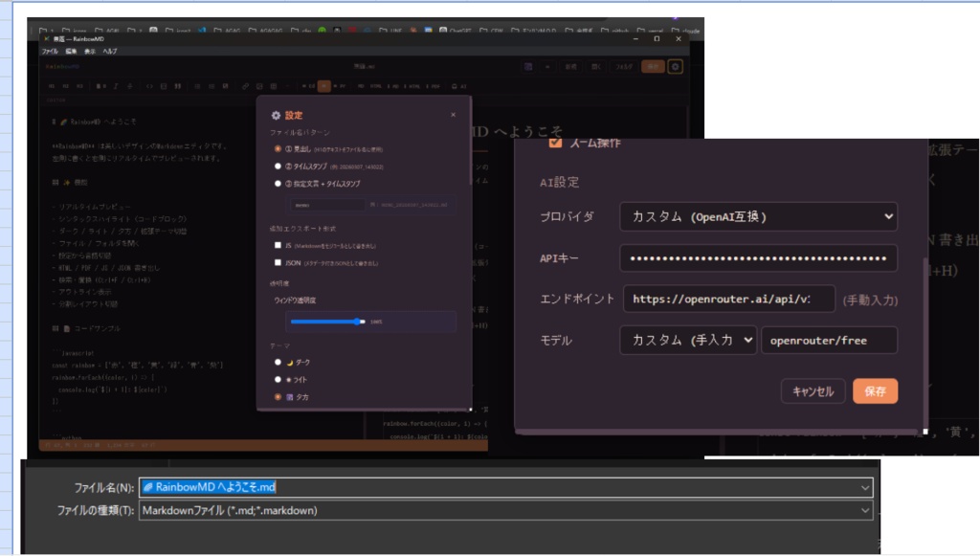Switch to preview mode with the PV icon
Image resolution: width=980 pixels, height=556 pixels.
[x=341, y=85]
